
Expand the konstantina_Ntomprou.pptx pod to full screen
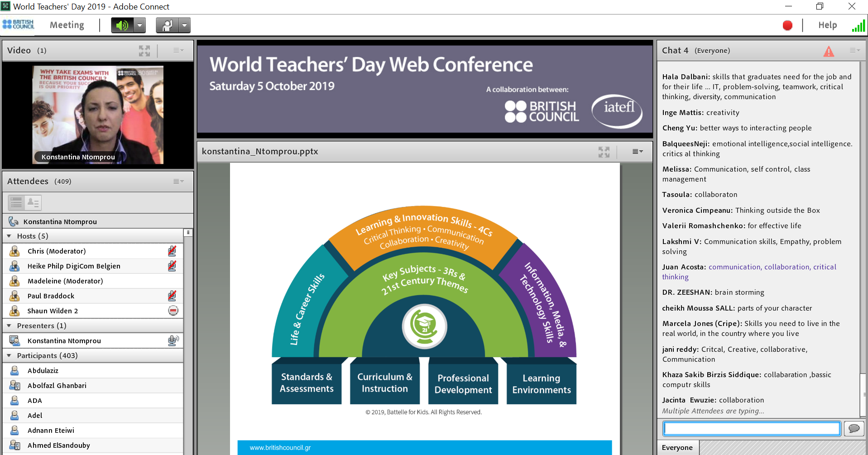604,152
